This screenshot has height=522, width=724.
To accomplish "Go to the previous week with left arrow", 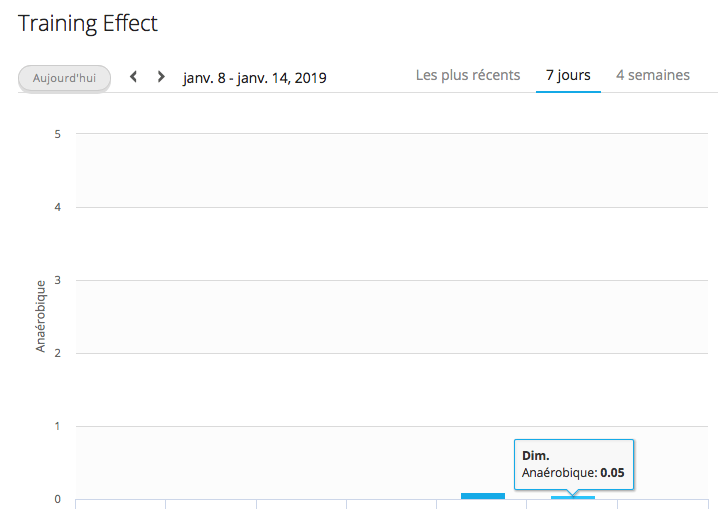I will [x=134, y=77].
